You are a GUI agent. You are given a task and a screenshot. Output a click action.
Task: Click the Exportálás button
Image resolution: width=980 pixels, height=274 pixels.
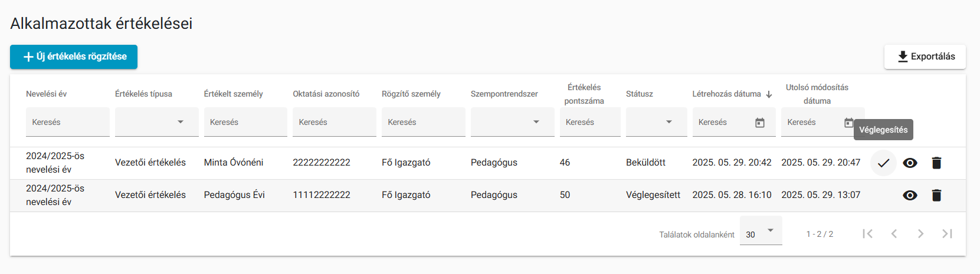coord(925,57)
